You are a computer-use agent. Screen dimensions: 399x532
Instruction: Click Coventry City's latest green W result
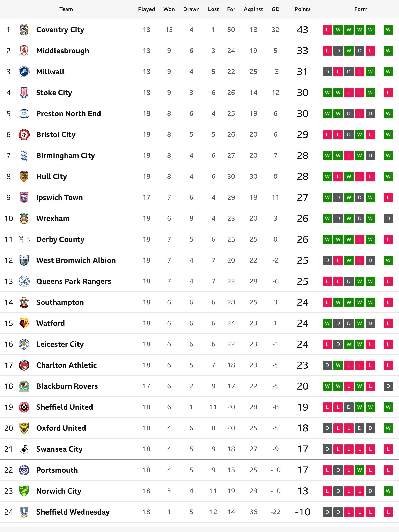pyautogui.click(x=388, y=30)
